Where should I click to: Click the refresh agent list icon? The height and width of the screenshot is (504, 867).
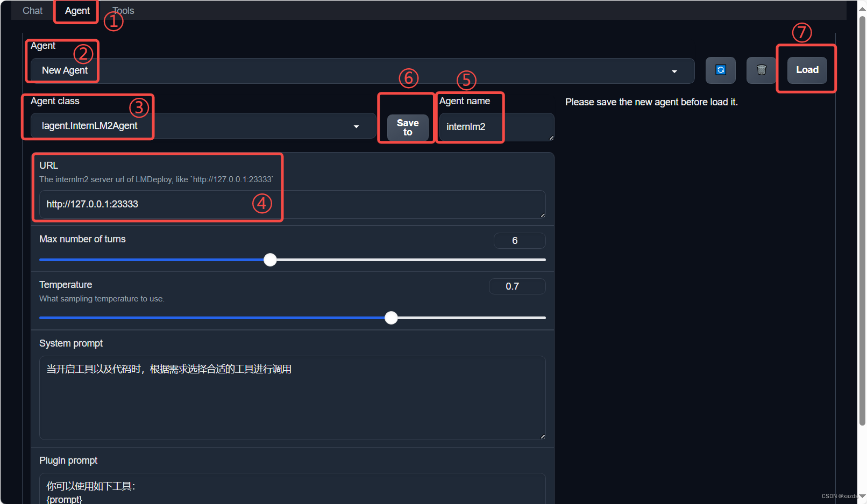720,70
